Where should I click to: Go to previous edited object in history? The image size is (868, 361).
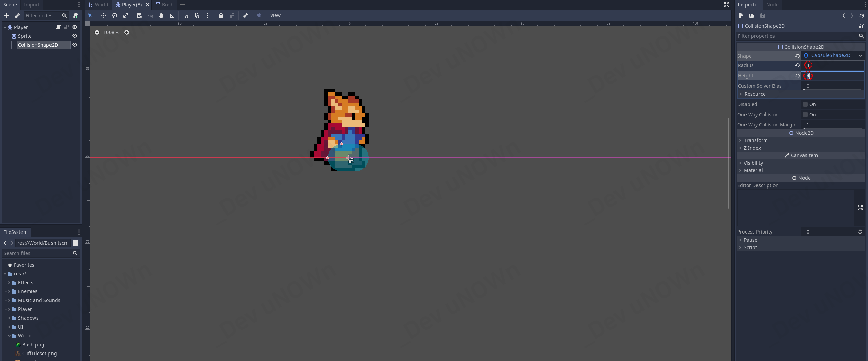click(844, 16)
